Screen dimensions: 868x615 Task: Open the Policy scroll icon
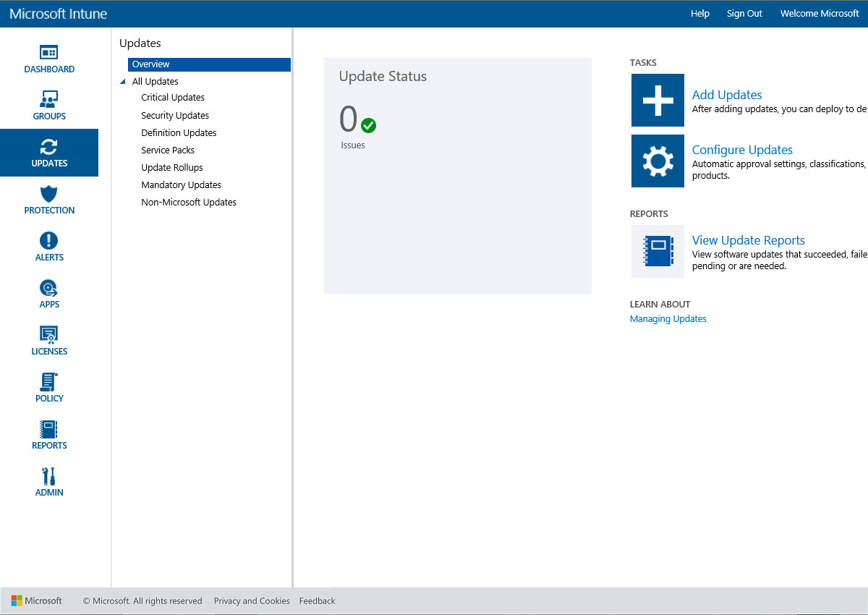[49, 382]
